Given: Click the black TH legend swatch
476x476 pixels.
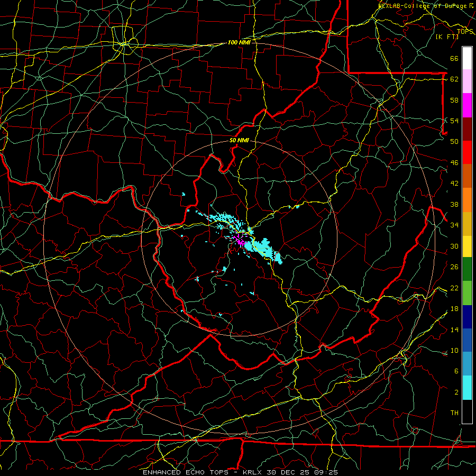Looking at the screenshot, I should pyautogui.click(x=467, y=411).
